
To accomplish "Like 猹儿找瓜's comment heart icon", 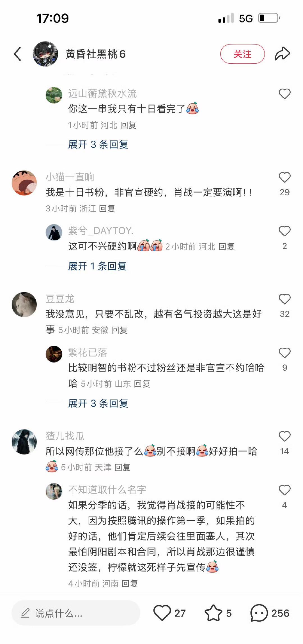I will tap(284, 436).
